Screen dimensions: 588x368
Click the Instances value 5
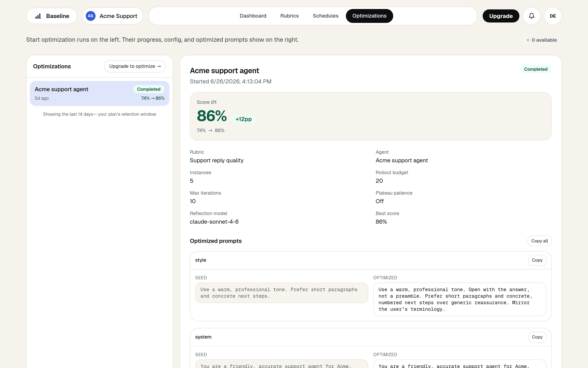192,181
